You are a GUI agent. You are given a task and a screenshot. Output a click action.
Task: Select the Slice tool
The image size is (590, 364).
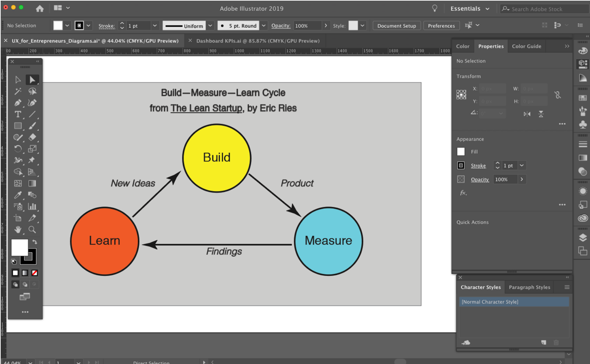tap(32, 218)
